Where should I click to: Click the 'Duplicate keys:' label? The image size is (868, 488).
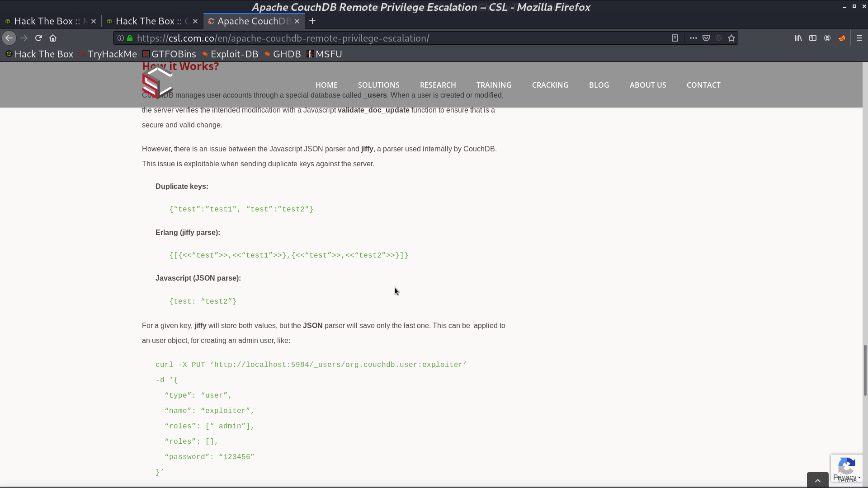click(x=182, y=186)
